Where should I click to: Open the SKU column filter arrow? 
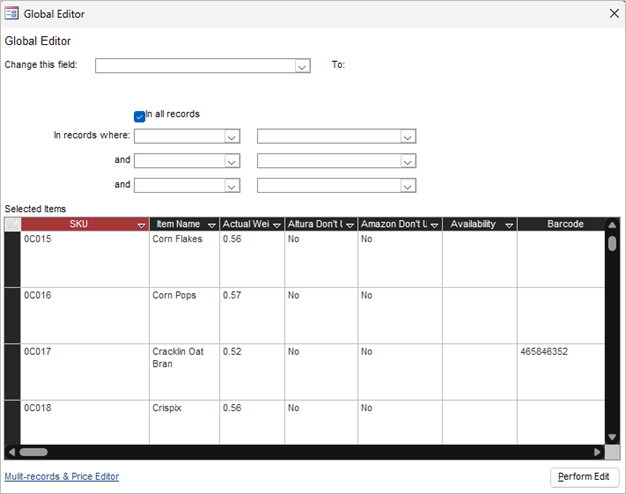pos(141,225)
